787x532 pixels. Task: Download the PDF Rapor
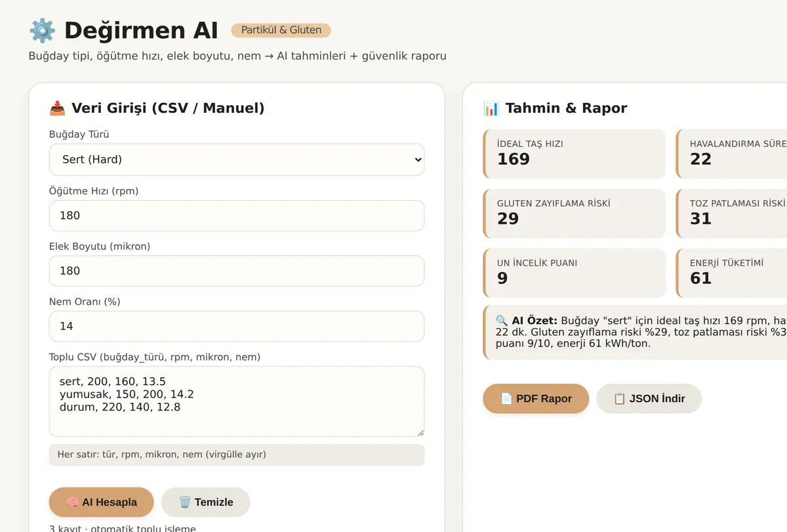pos(536,399)
